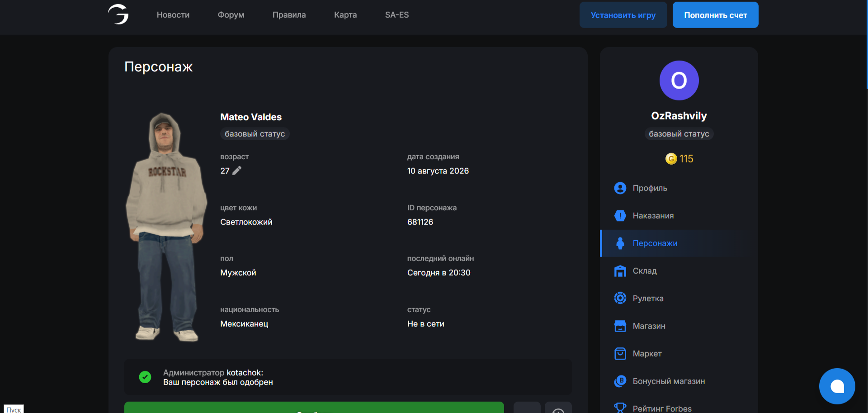868x413 pixels.
Task: Click the skin color value Светлокожий
Action: (246, 222)
